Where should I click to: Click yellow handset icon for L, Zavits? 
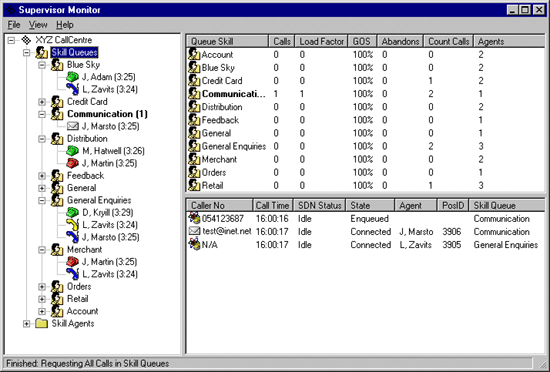(x=72, y=225)
